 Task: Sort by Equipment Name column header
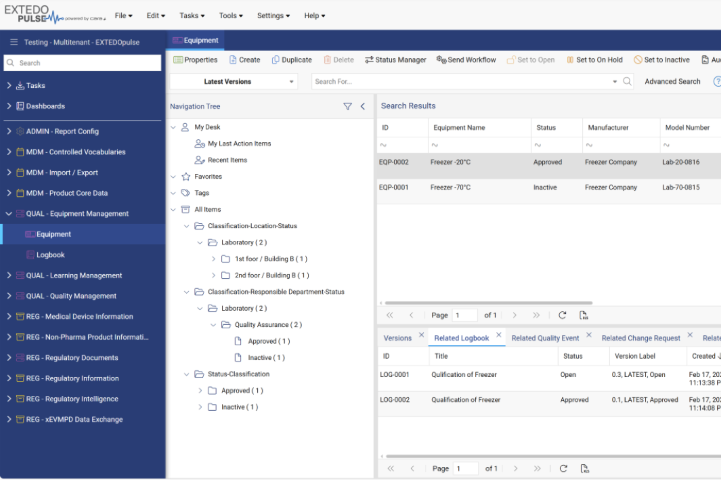click(x=459, y=128)
